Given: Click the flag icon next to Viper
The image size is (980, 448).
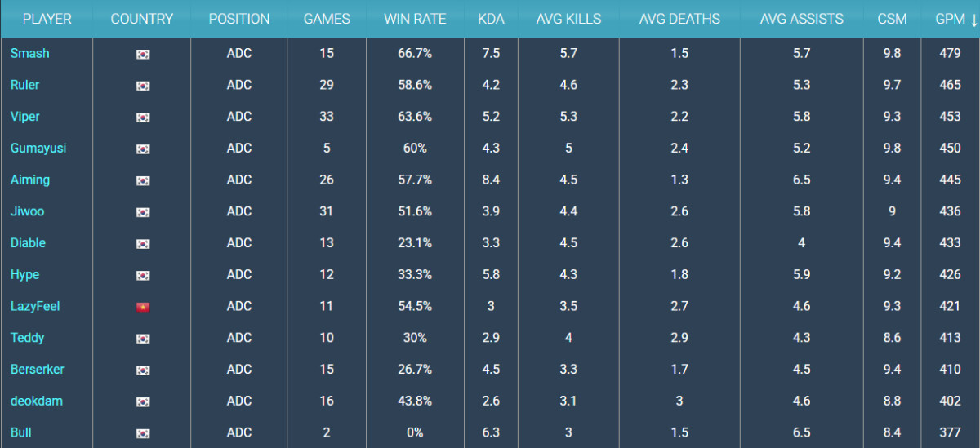Looking at the screenshot, I should (143, 118).
